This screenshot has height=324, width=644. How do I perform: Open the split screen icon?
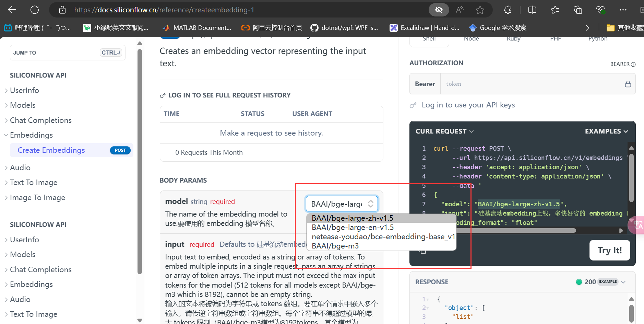point(532,10)
